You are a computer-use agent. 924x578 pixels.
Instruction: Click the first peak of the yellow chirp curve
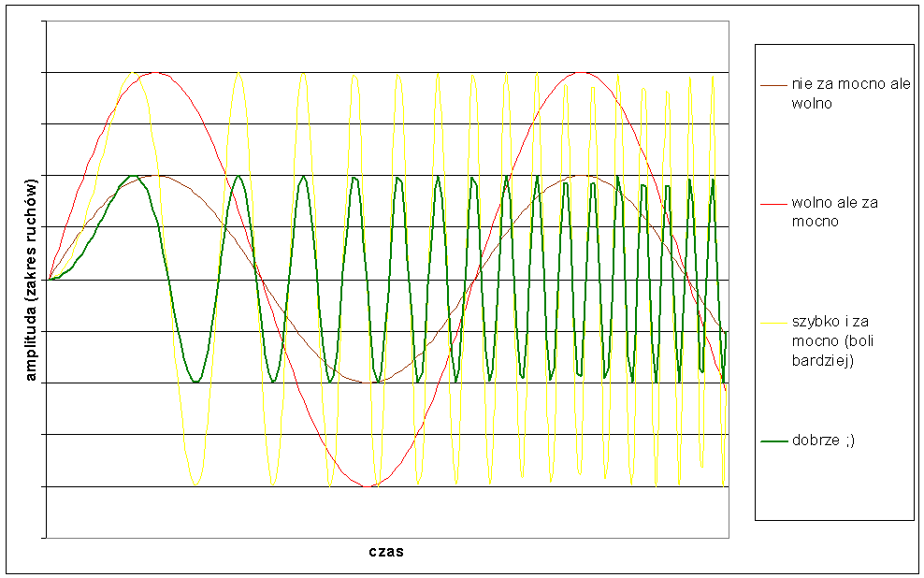coord(134,72)
